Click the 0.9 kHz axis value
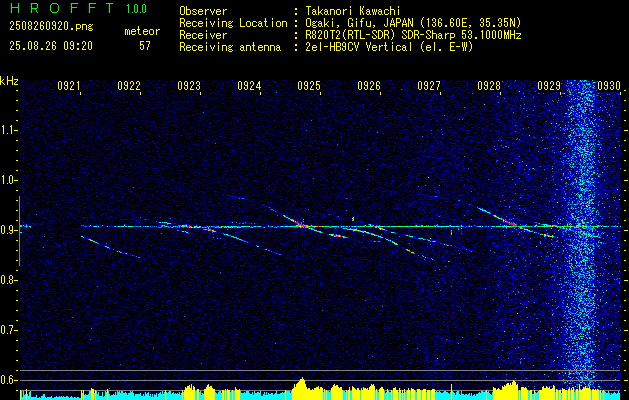Viewport: 629px width, 400px height. pos(8,230)
